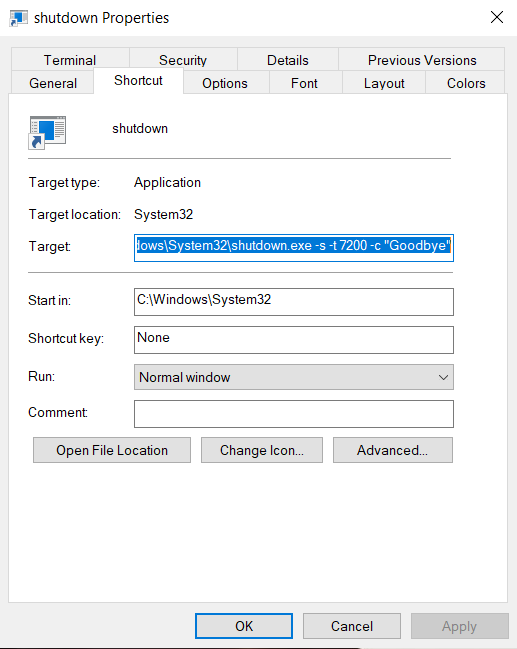517x649 pixels.
Task: Click the shutdown shortcut icon in title bar
Action: [19, 18]
